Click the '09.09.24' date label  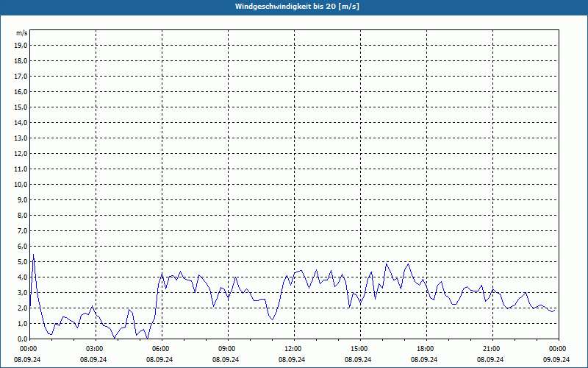(556, 359)
